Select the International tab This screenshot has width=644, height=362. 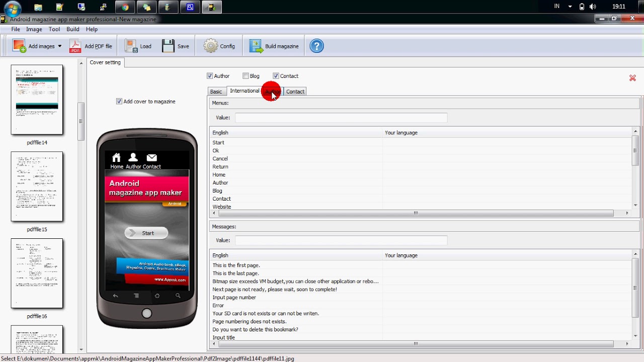point(245,90)
